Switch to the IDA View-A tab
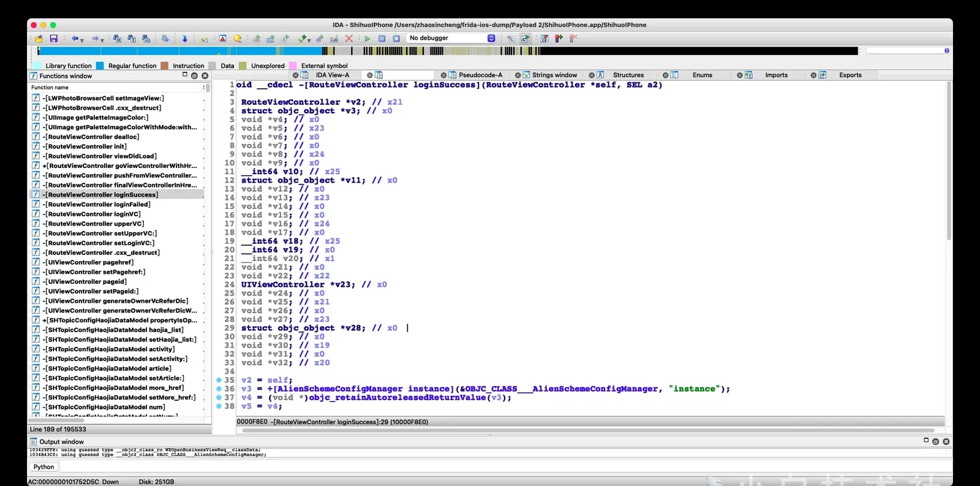This screenshot has height=486, width=980. (332, 75)
